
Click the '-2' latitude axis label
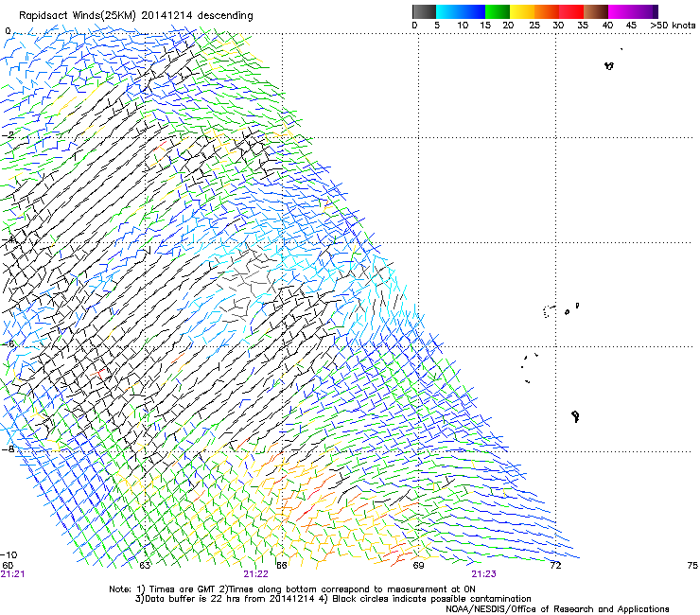point(8,135)
